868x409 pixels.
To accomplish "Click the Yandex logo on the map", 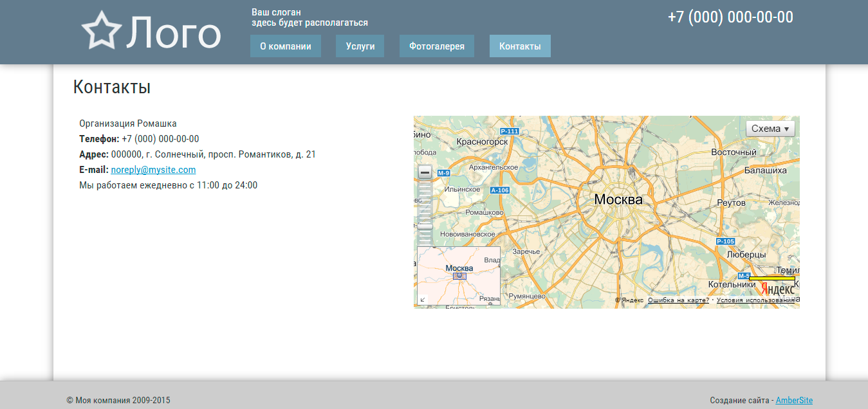I will pyautogui.click(x=777, y=289).
